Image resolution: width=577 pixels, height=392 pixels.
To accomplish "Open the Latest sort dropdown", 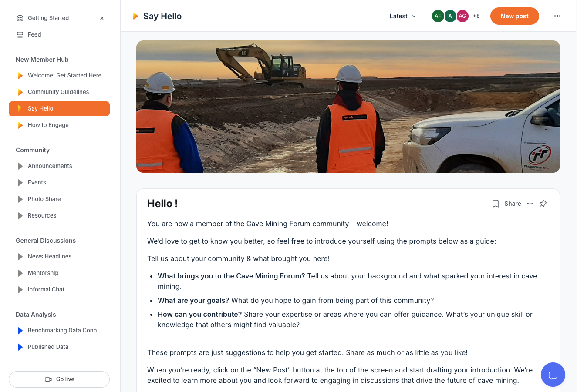I will (402, 16).
